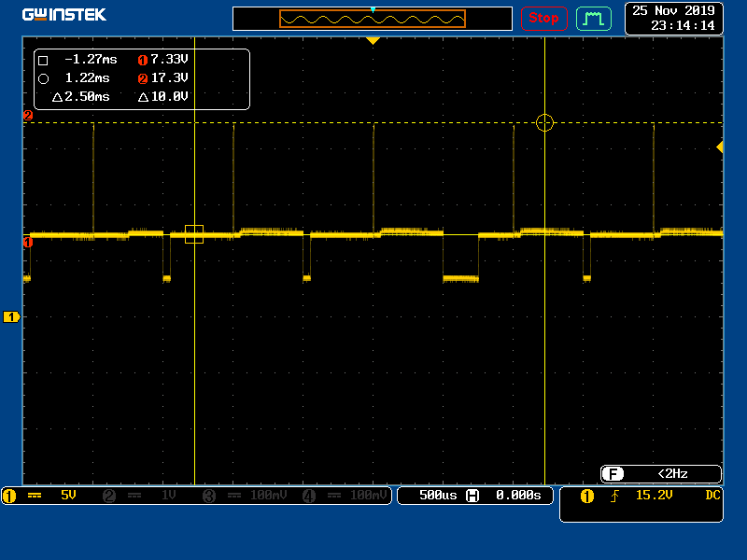Viewport: 747px width, 560px height.
Task: Click the red horizontal cursor 1 marker
Action: coord(28,243)
